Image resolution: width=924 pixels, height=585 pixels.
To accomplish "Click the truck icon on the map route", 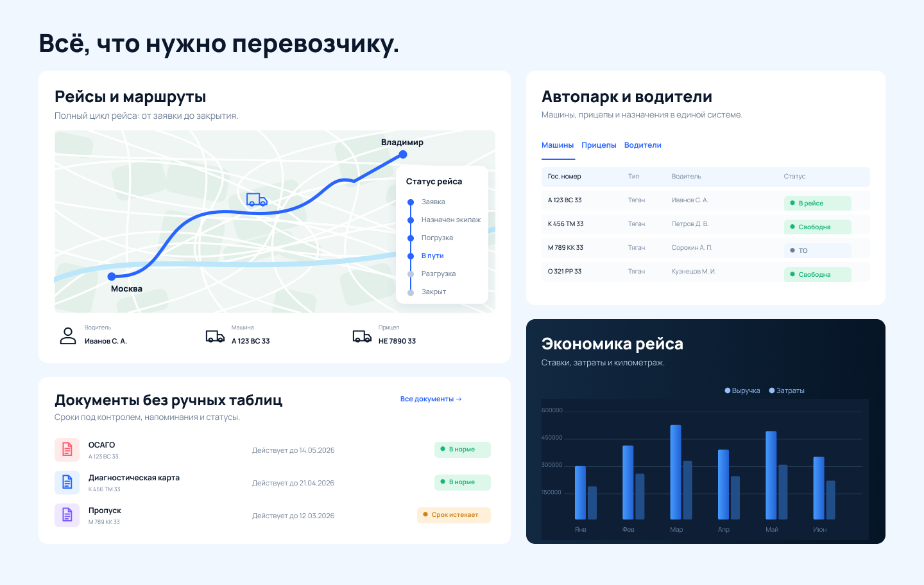I will pos(257,200).
